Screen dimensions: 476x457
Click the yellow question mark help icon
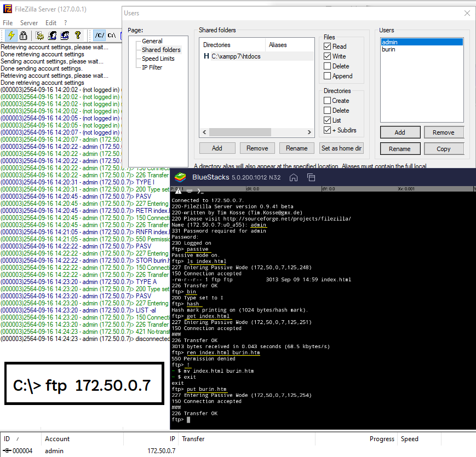[x=78, y=36]
